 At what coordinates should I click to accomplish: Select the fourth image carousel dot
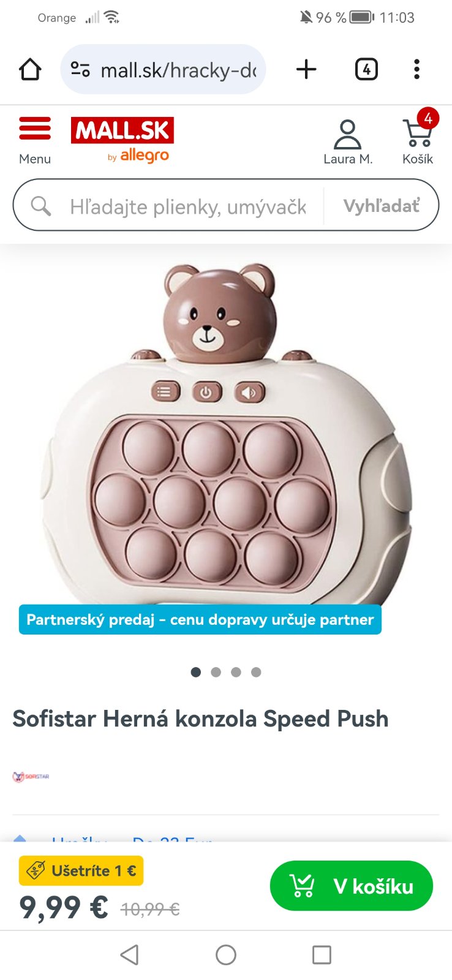(256, 672)
